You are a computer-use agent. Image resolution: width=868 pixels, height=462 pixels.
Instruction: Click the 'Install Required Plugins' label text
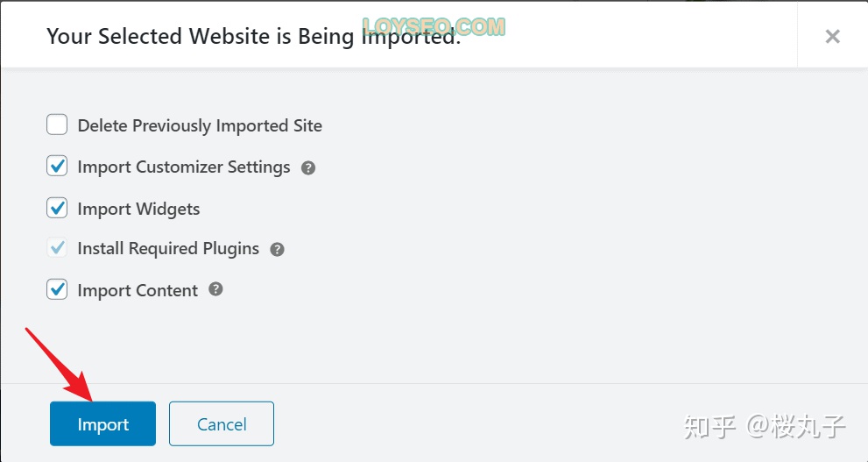[x=168, y=249]
